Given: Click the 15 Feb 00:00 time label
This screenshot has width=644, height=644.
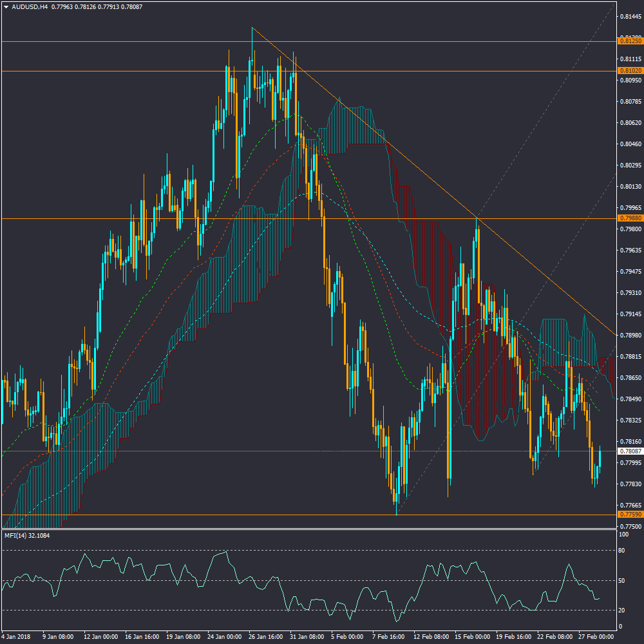Looking at the screenshot, I should tap(471, 636).
